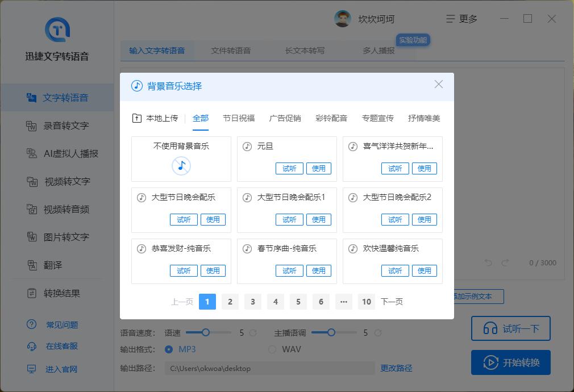Choose 不使用背景音乐 option
The height and width of the screenshot is (392, 574).
coord(181,159)
